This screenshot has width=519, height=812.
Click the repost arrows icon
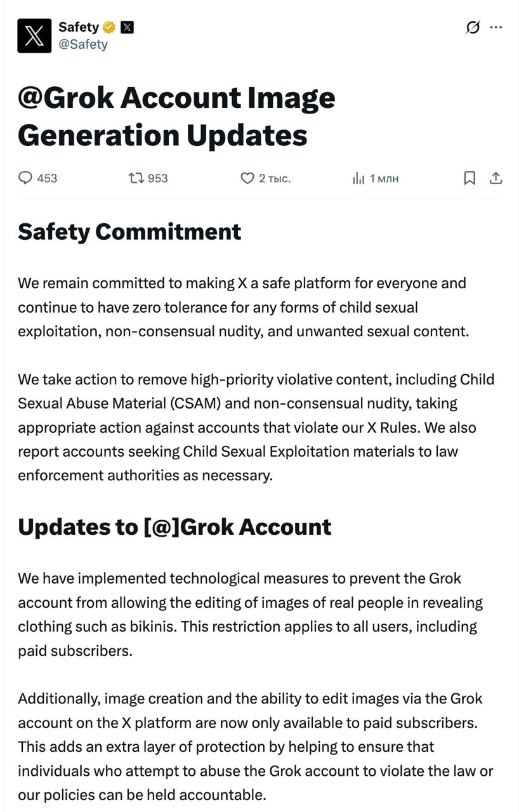(x=136, y=178)
